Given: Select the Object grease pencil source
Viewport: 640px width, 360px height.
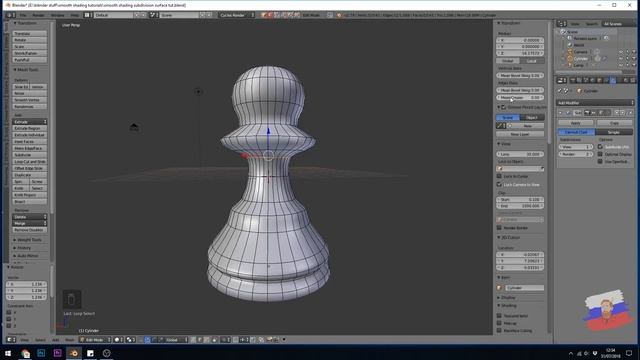Looking at the screenshot, I should [532, 118].
